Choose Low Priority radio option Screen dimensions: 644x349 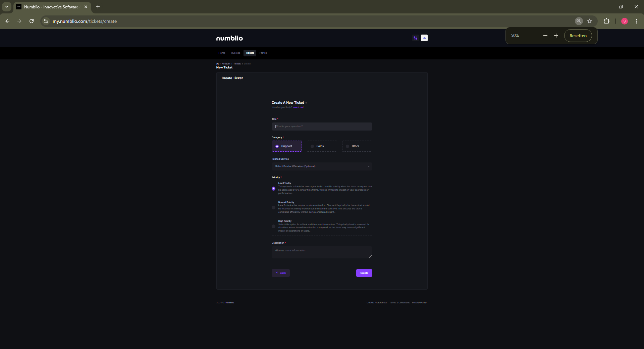[x=273, y=189]
